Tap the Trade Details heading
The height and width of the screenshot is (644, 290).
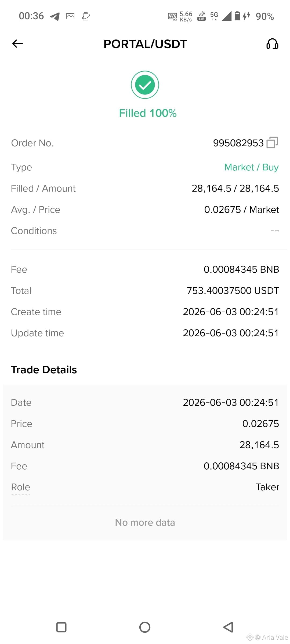44,370
